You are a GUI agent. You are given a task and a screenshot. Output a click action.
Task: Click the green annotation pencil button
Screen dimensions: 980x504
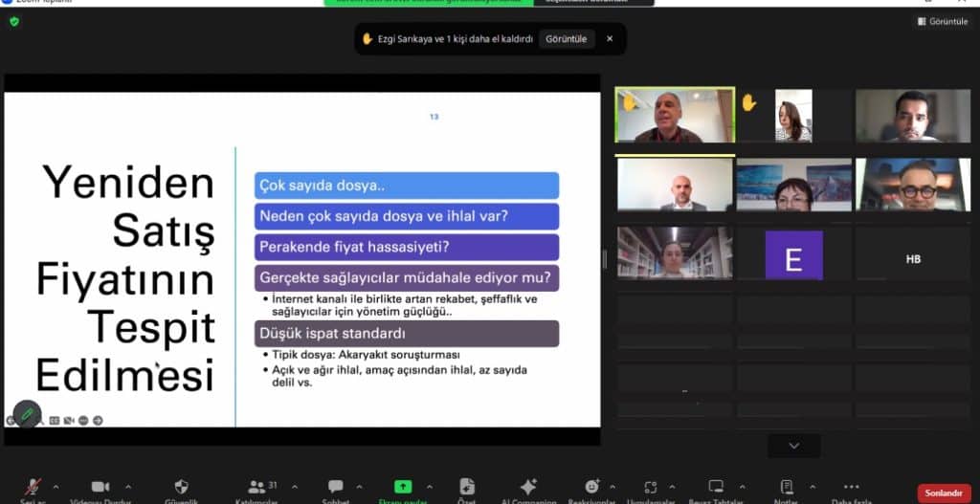(x=27, y=414)
